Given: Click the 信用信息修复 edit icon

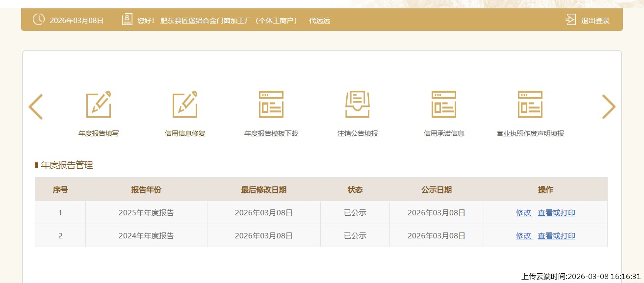Looking at the screenshot, I should point(185,104).
